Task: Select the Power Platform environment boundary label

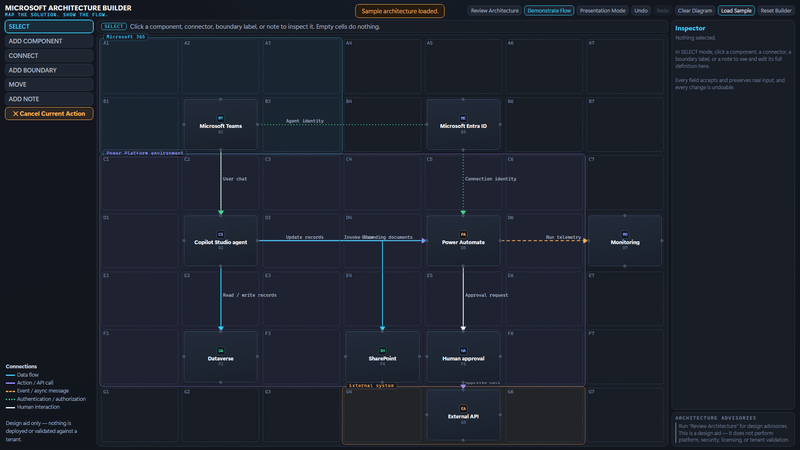Action: (145, 153)
